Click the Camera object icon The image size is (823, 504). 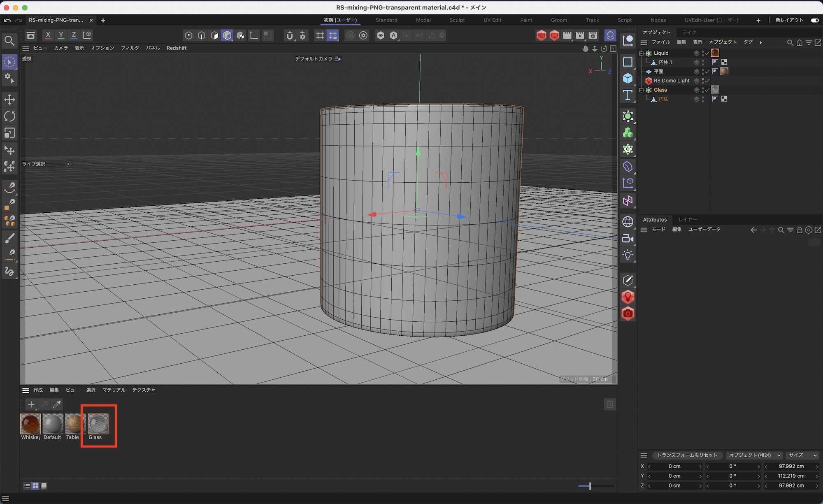point(628,238)
